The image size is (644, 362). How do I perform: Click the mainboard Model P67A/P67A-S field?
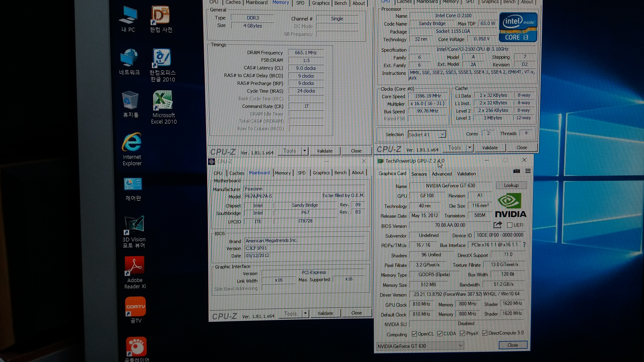point(283,196)
